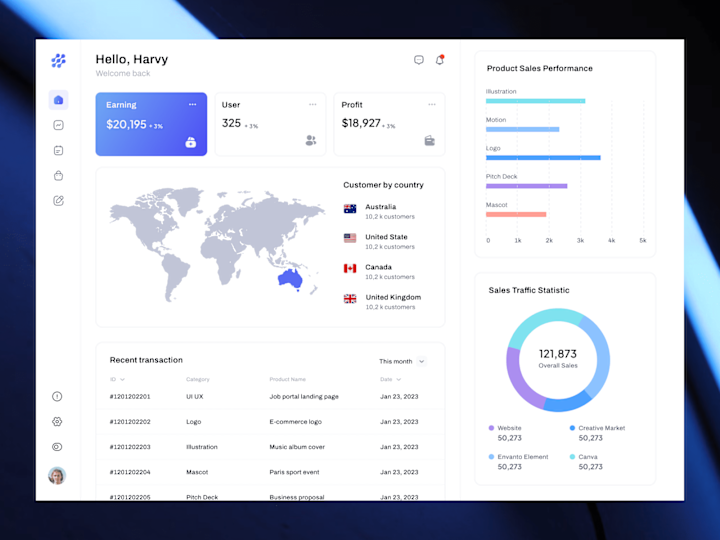Open the info alert sidebar icon
This screenshot has width=720, height=540.
(x=57, y=396)
